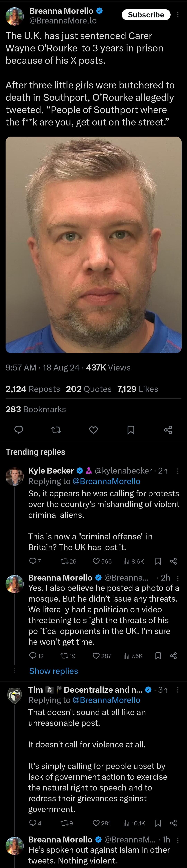
Task: Reply to the main Breanna Morello post
Action: [19, 429]
